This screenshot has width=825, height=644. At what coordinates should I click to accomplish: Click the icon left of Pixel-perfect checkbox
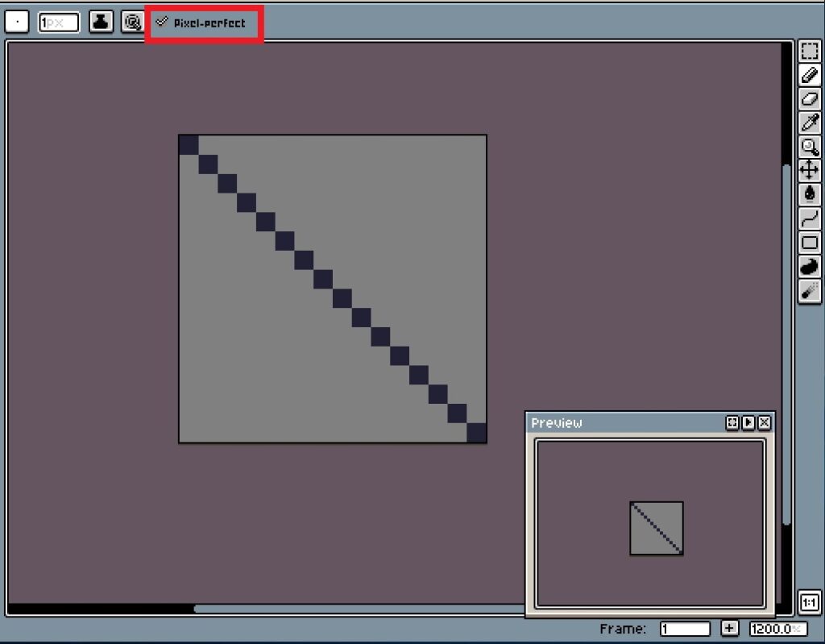[132, 22]
